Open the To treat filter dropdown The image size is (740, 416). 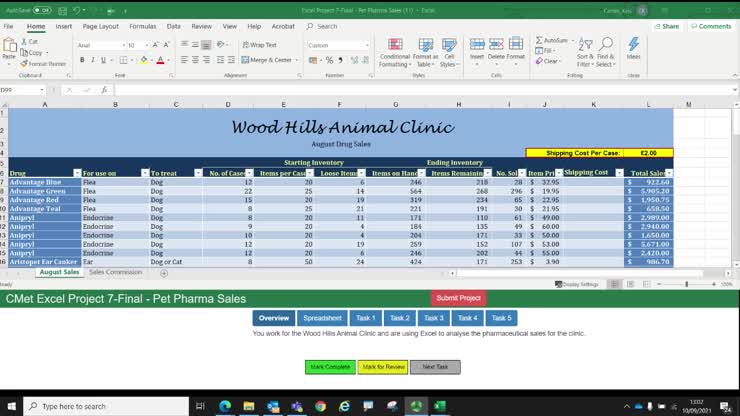tap(198, 173)
